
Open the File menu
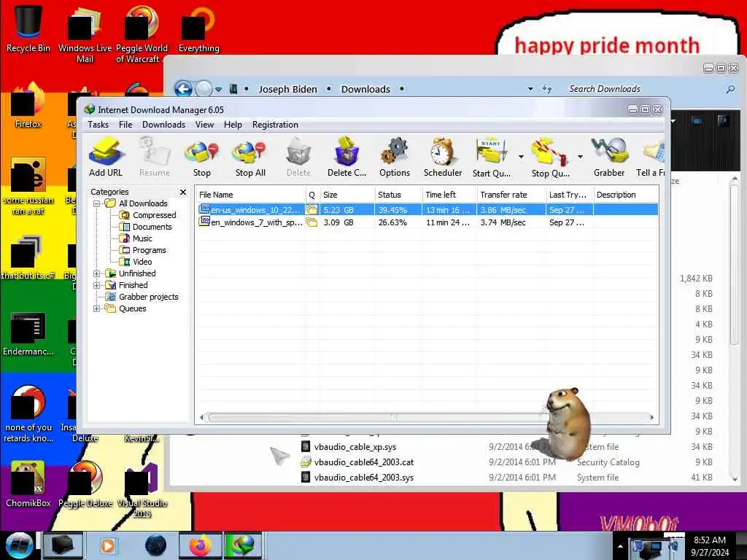point(125,125)
